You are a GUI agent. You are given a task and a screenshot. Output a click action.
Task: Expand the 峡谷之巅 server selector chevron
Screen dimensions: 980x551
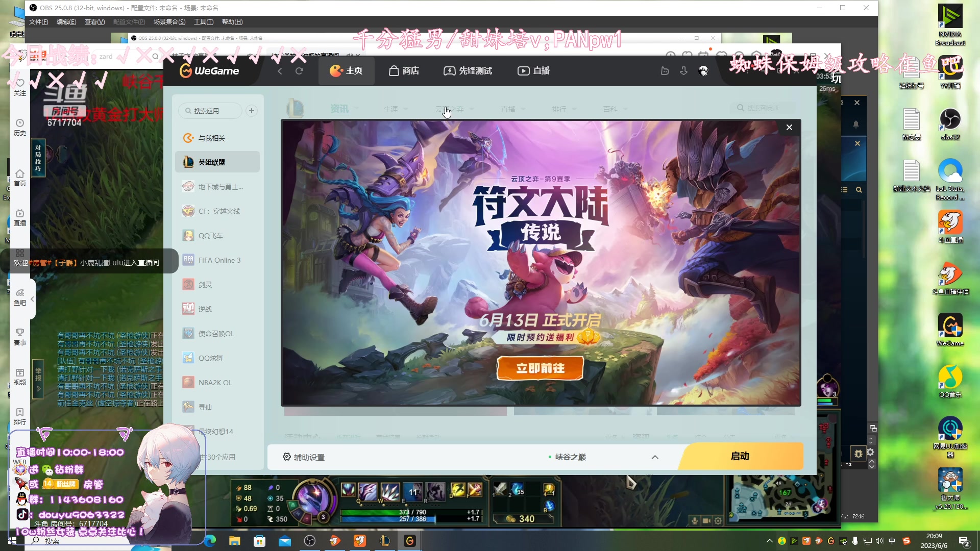pos(655,457)
